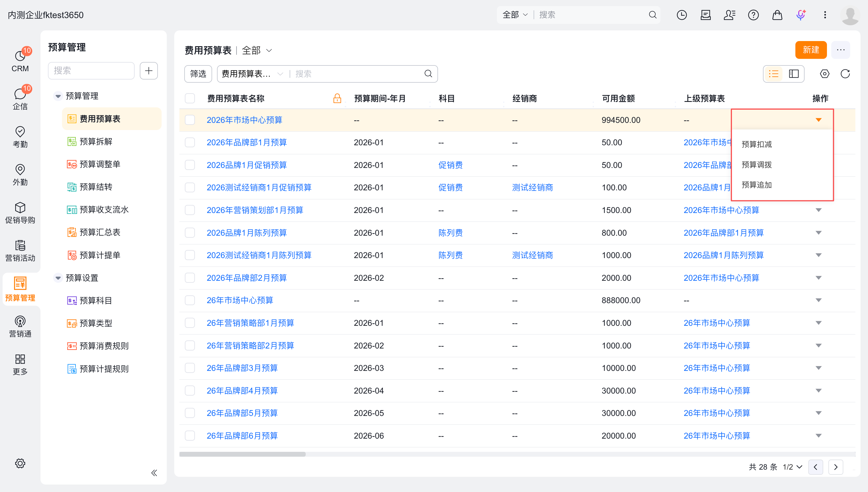This screenshot has height=492, width=868.
Task: Open the 费用预算表… search field selector
Action: [252, 74]
